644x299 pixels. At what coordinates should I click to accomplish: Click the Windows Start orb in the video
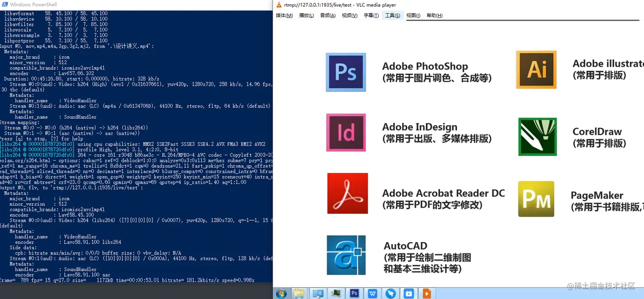point(281,293)
